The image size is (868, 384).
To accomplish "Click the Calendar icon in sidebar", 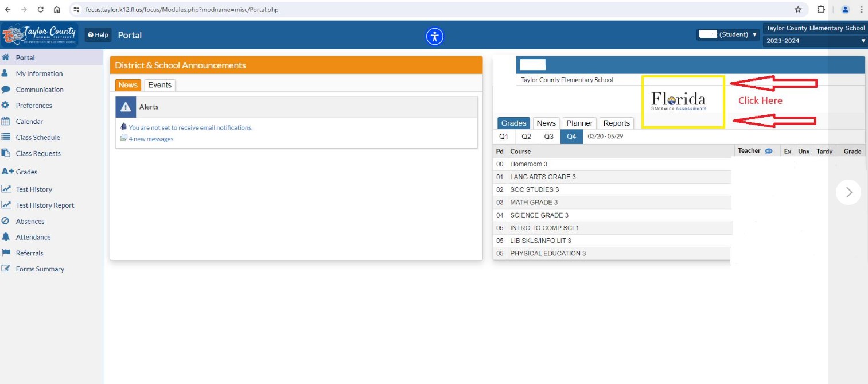I will (6, 121).
